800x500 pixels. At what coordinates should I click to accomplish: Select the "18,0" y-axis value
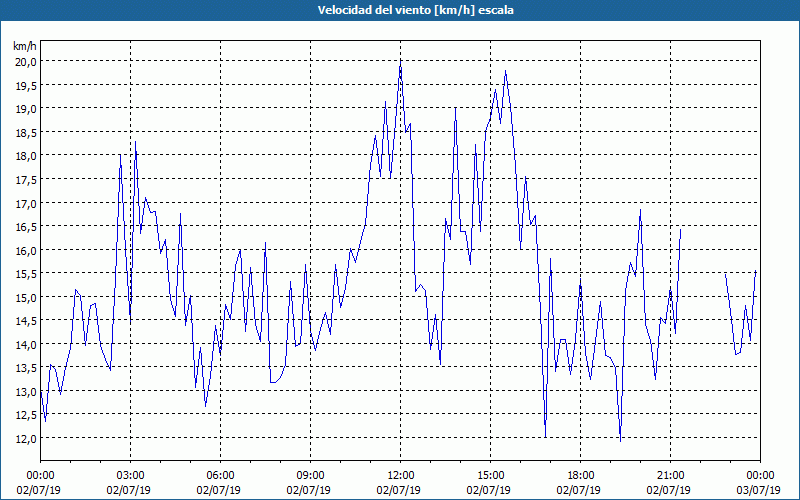[x=27, y=156]
